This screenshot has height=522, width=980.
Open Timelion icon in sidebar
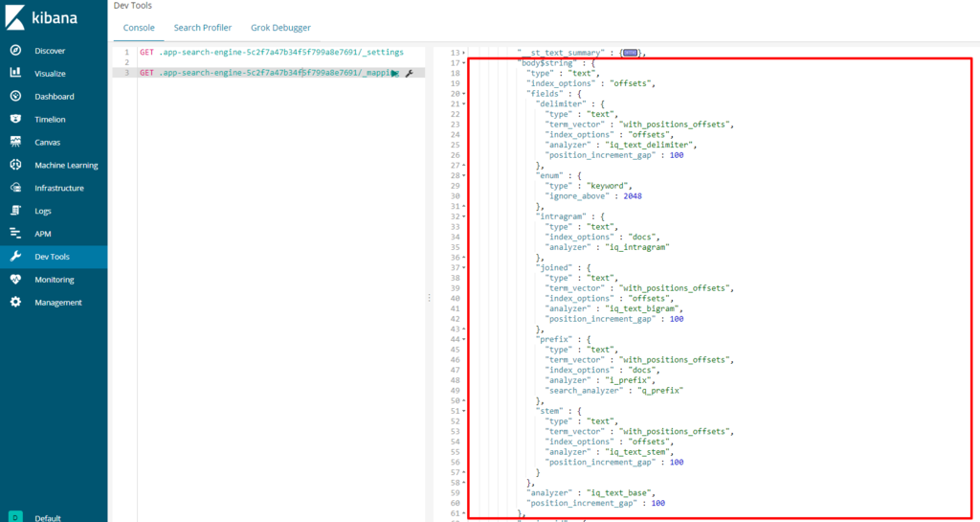coord(15,119)
